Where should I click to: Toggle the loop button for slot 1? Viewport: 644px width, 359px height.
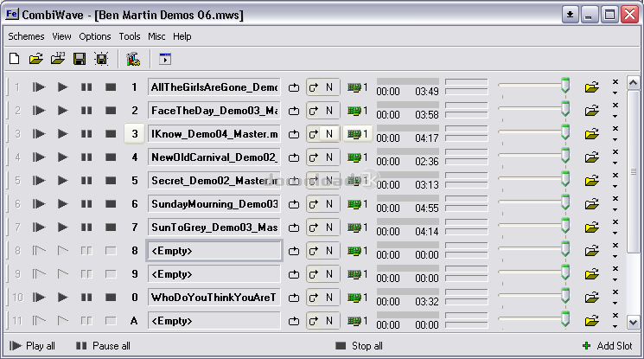point(294,87)
